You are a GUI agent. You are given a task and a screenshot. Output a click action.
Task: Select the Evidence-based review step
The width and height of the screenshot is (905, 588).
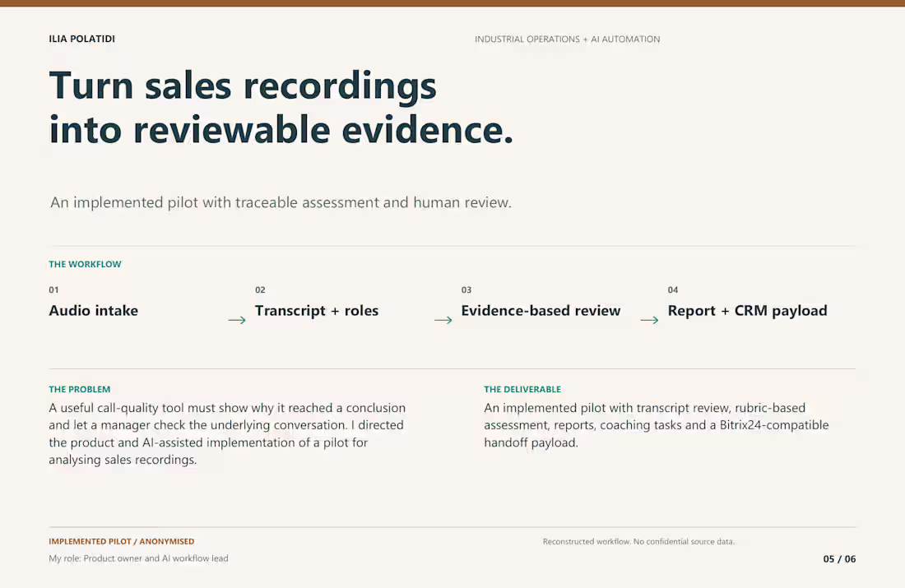pos(541,310)
